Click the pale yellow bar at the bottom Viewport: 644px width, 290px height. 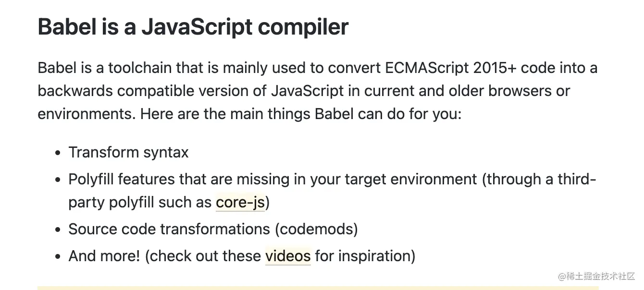pyautogui.click(x=318, y=288)
